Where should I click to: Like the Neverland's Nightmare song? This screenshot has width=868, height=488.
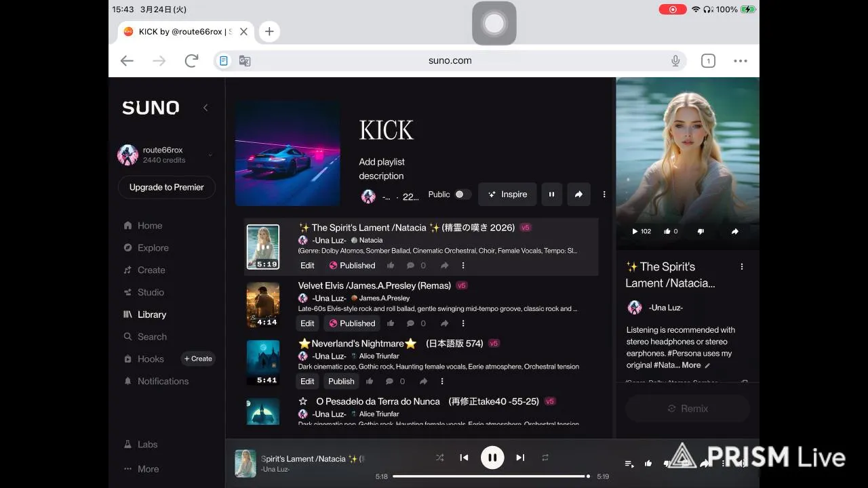370,382
